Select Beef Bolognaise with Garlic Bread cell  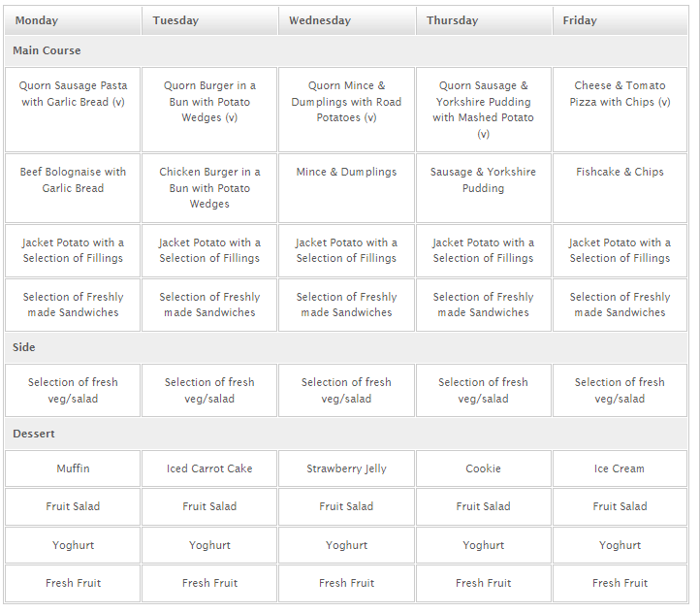73,188
